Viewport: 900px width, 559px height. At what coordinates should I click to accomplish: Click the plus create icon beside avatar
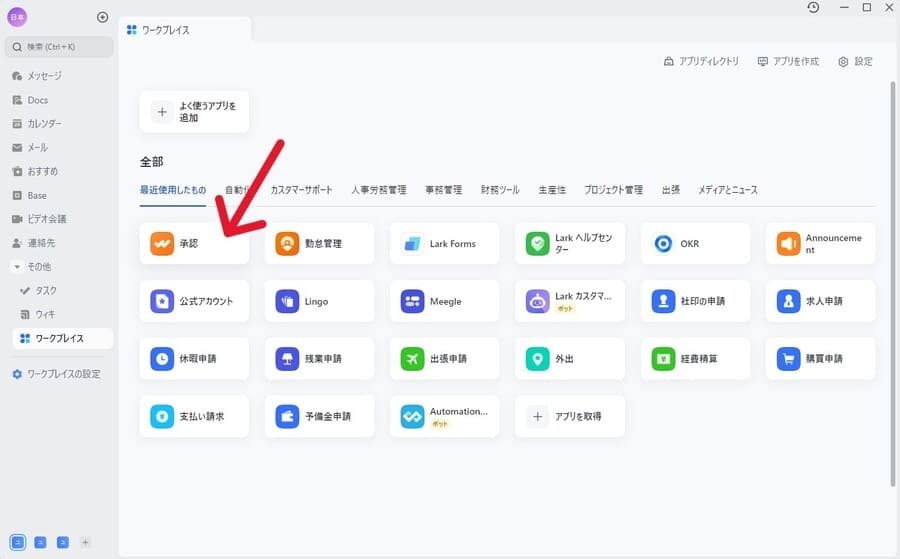102,17
